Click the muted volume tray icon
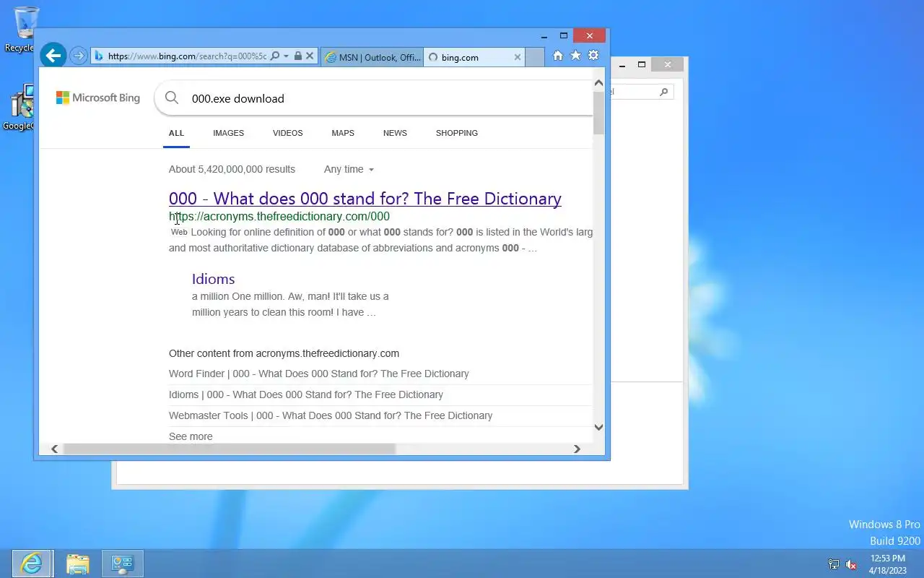The width and height of the screenshot is (924, 578). [x=851, y=564]
